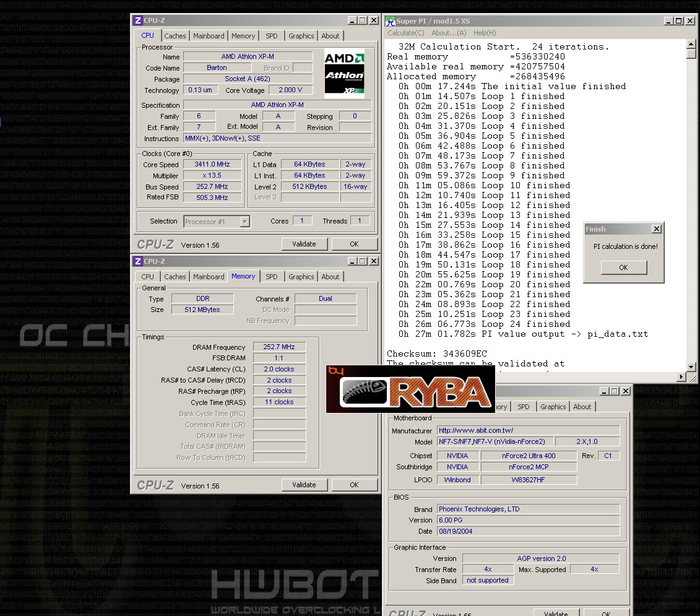This screenshot has height=616, width=700.
Task: Click the Level 2 cache value 512 KBytes
Action: [310, 187]
